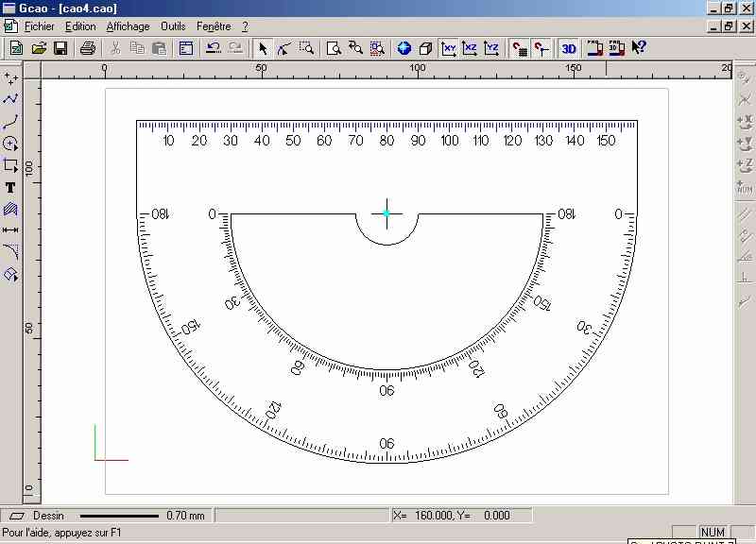This screenshot has width=756, height=544.
Task: Open the circle tool flyout
Action: [x=10, y=144]
